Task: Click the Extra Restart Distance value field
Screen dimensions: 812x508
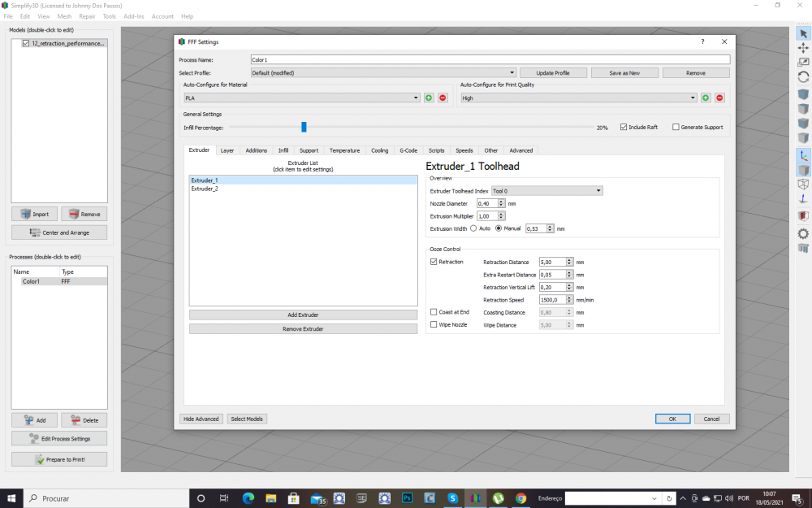Action: pos(552,275)
